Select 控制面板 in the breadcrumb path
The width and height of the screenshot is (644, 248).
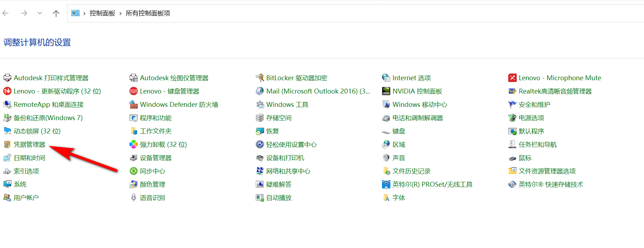102,13
